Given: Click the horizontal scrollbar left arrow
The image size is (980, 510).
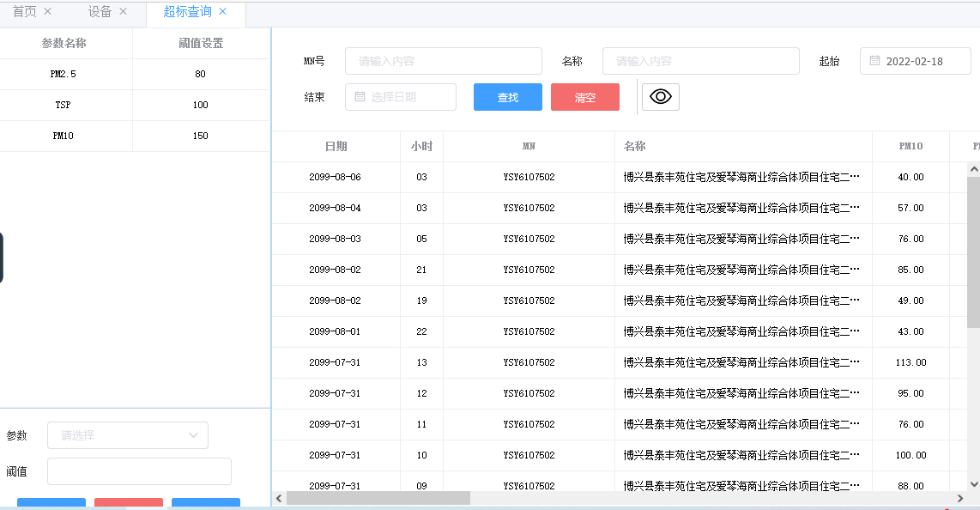Looking at the screenshot, I should tap(279, 498).
